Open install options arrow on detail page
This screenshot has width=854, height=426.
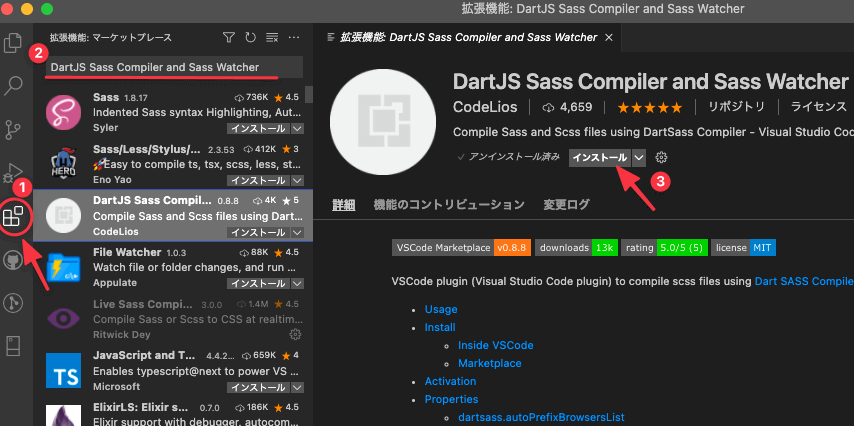tap(639, 158)
